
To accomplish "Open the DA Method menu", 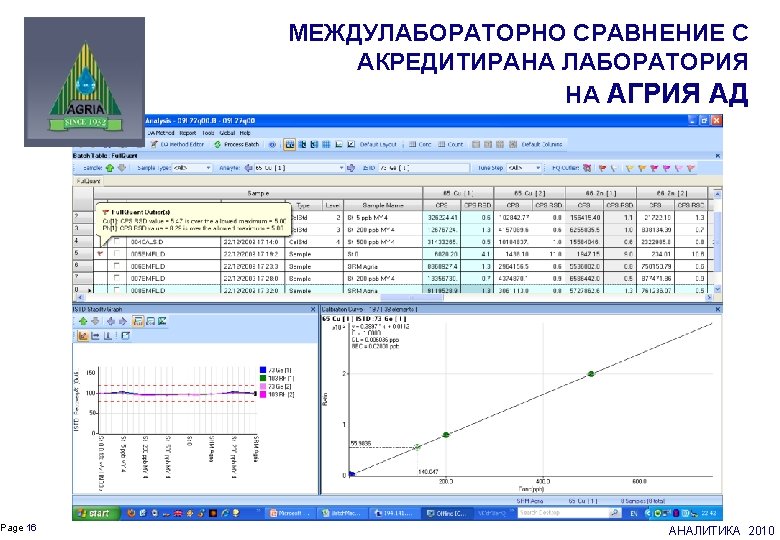I will point(160,133).
